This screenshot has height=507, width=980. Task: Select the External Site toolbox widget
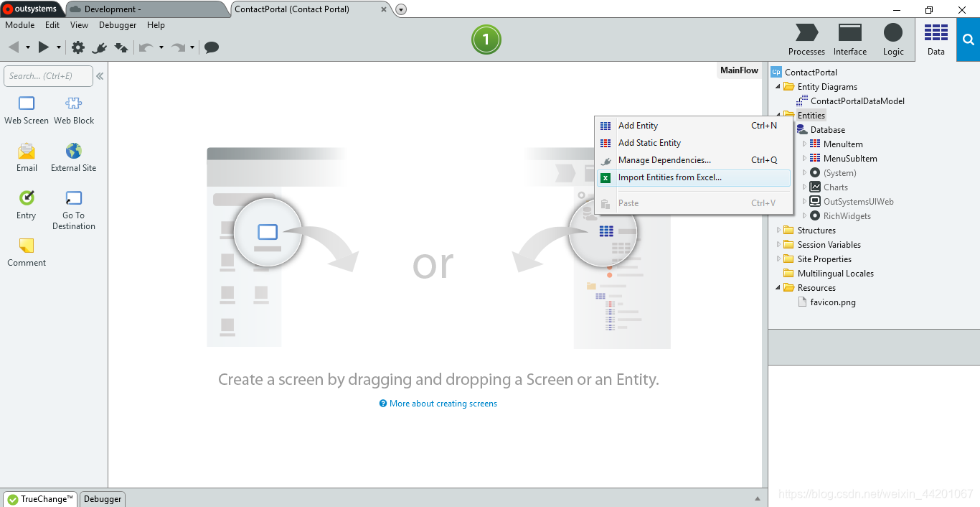click(74, 157)
